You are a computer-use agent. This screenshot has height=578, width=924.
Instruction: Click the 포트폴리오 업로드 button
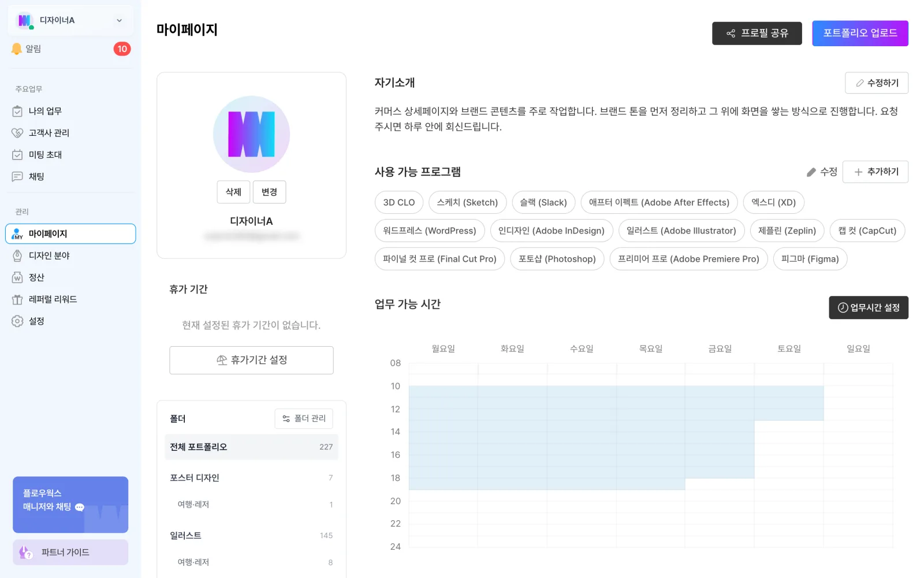click(x=860, y=34)
